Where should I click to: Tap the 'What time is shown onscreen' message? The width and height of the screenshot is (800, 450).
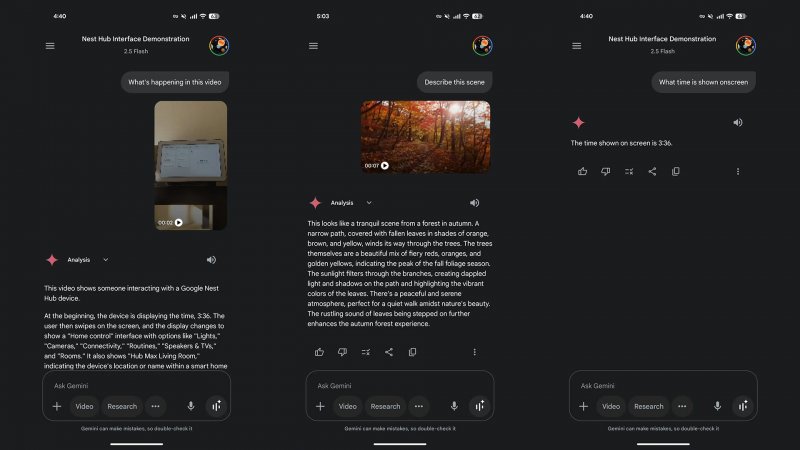(x=704, y=82)
